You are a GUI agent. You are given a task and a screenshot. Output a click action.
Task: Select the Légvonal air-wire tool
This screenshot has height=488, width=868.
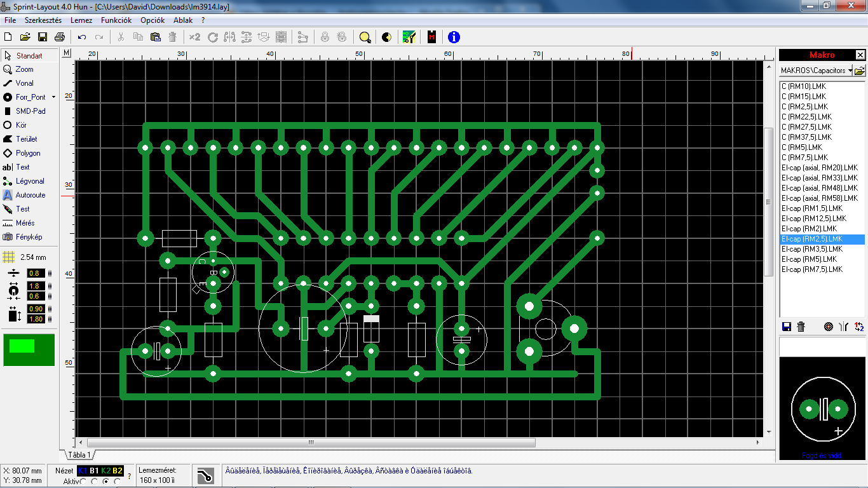pyautogui.click(x=29, y=181)
